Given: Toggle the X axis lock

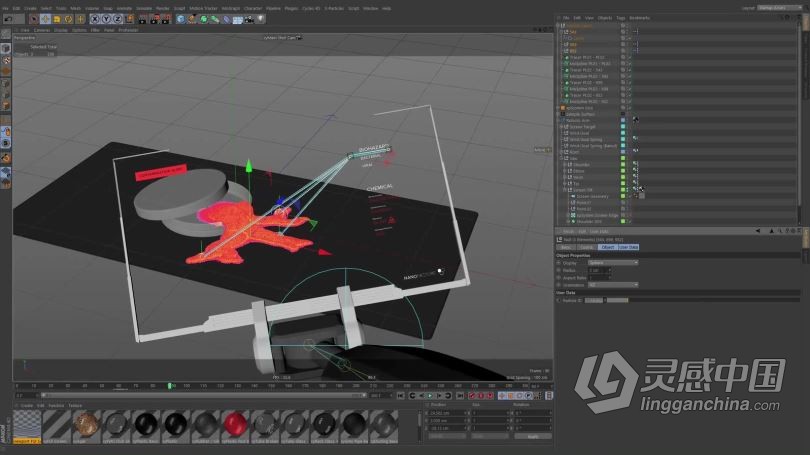Looking at the screenshot, I should tap(95, 19).
